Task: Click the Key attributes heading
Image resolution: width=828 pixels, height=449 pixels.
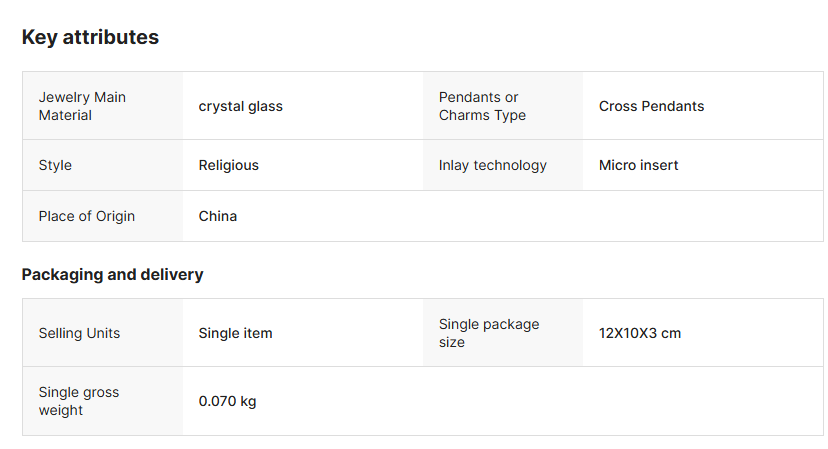Action: point(90,37)
